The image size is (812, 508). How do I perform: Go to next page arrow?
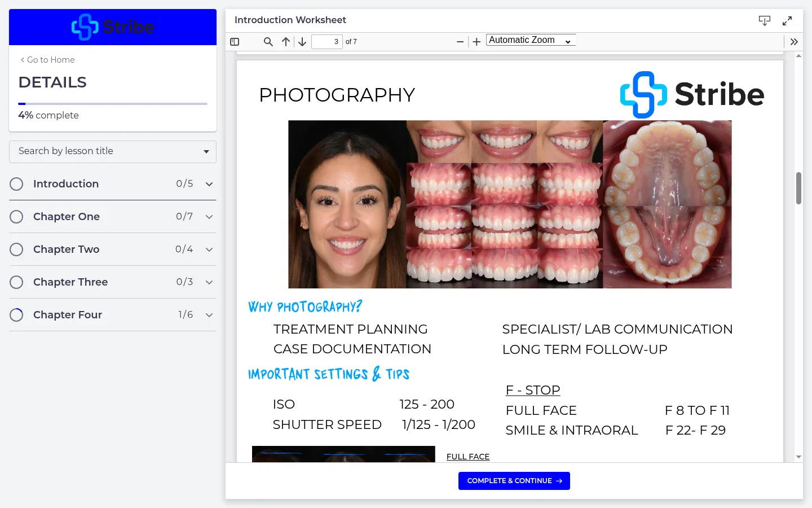[x=302, y=42]
